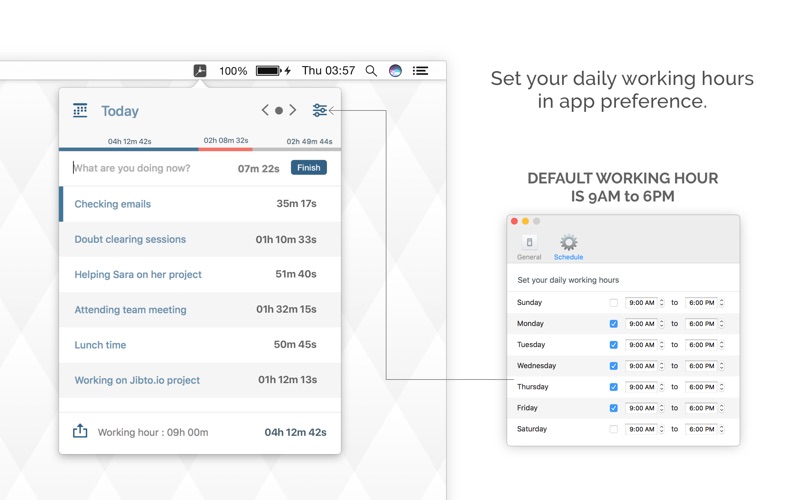Open Notification Center list icon
Image resolution: width=800 pixels, height=500 pixels.
pos(420,70)
